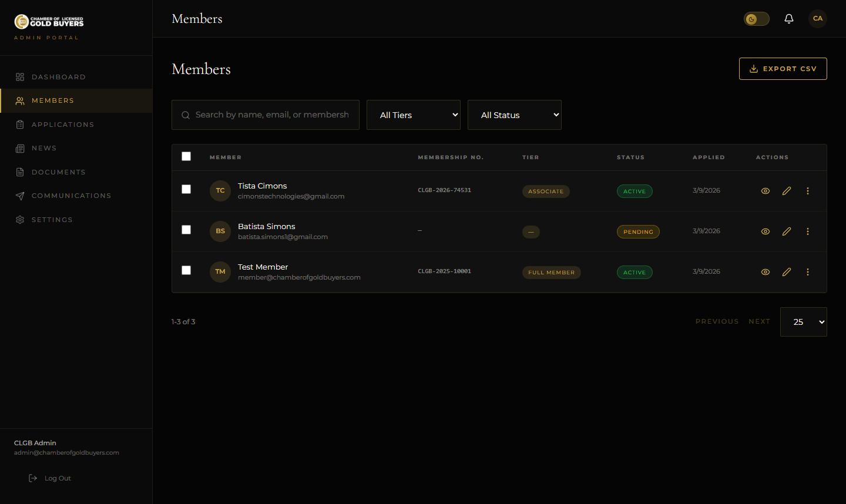Open the All Tiers filter dropdown
This screenshot has height=504, width=846.
pos(413,115)
